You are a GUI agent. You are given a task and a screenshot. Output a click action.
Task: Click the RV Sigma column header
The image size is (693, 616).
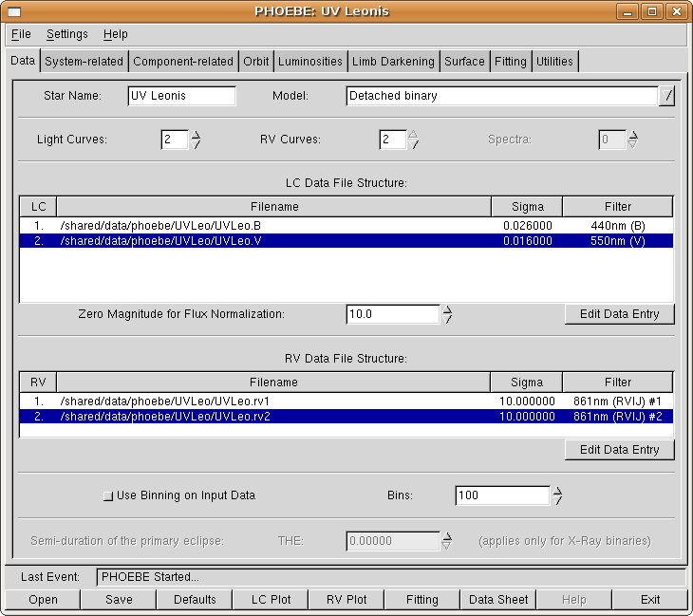527,382
